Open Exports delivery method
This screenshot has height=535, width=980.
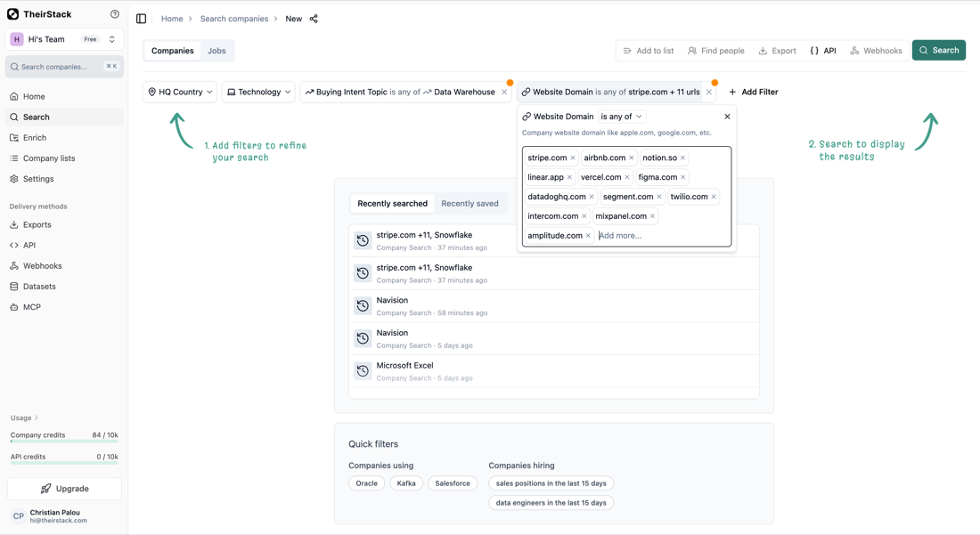[64, 224]
